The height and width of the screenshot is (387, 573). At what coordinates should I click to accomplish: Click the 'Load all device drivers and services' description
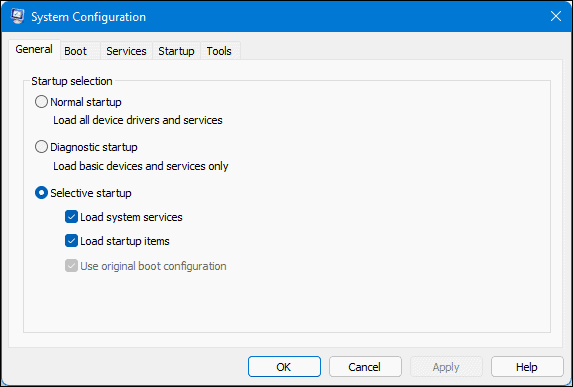[x=138, y=120]
